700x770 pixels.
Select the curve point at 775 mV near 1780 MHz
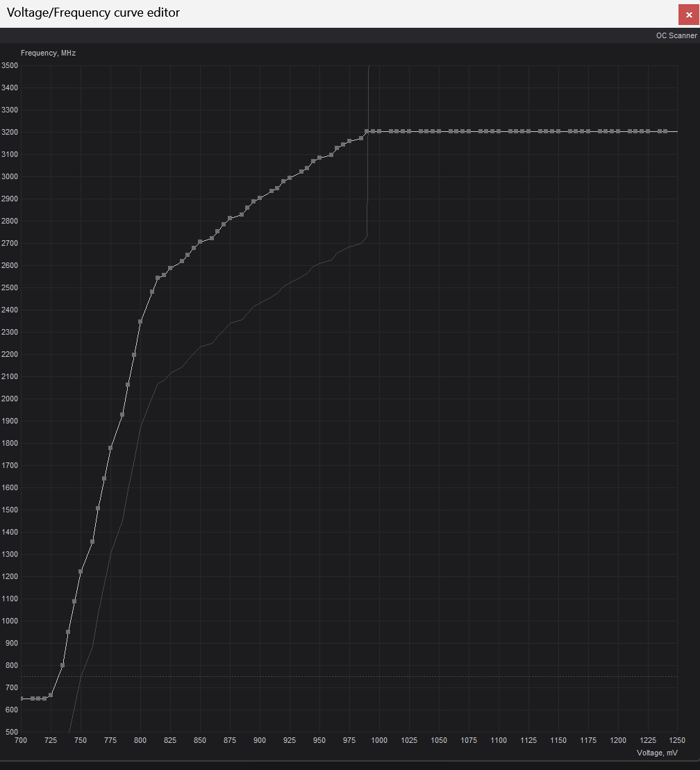110,448
